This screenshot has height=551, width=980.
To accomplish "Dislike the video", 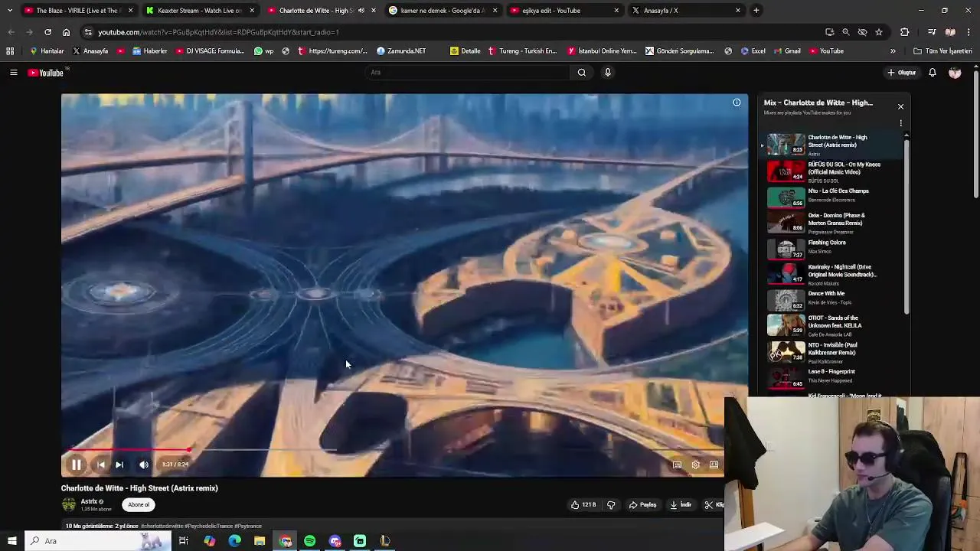I will point(611,505).
